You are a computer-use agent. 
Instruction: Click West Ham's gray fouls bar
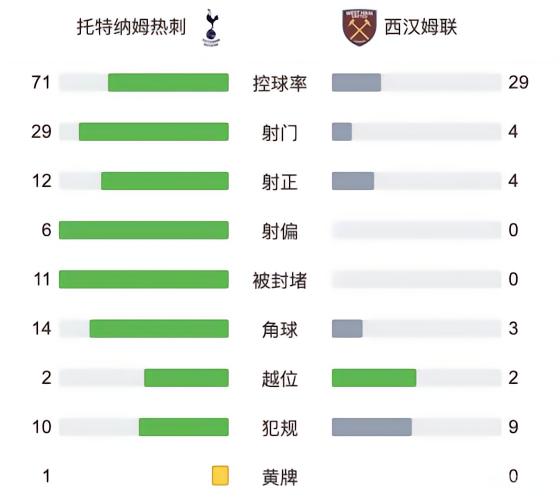[372, 427]
